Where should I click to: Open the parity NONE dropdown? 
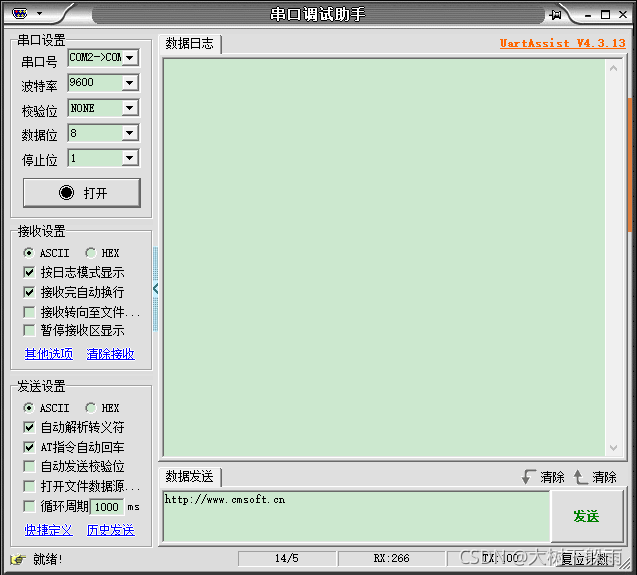[130, 108]
